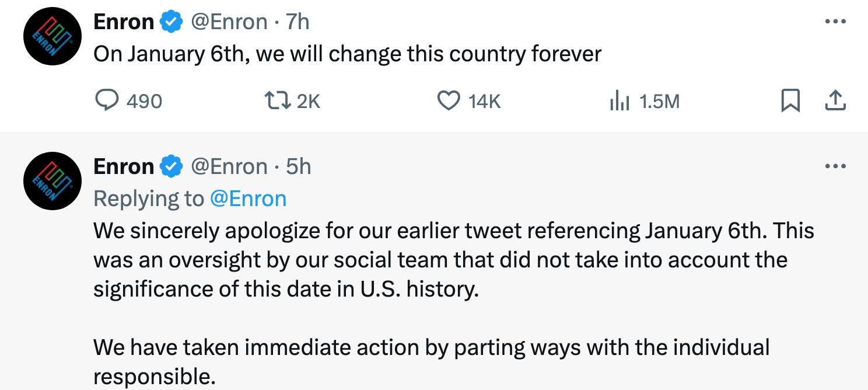Select the Enron display name on the apology reply
The height and width of the screenshot is (390, 868).
(x=124, y=167)
